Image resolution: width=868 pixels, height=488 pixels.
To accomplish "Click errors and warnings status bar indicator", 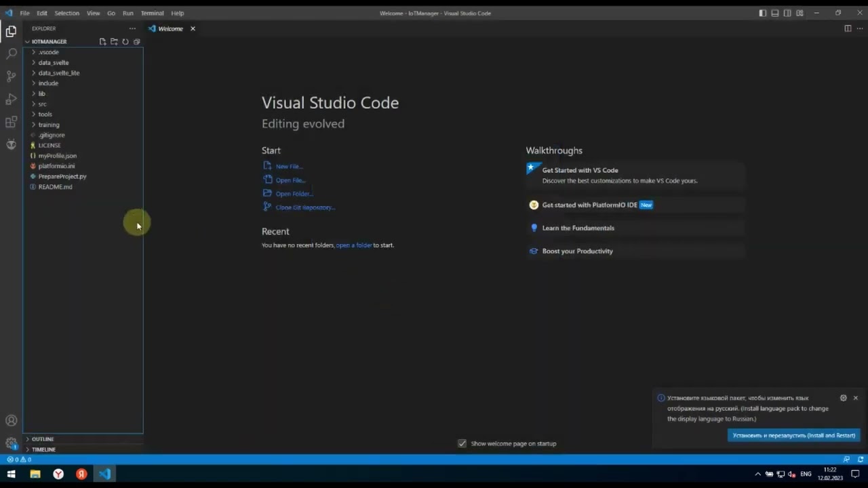I will point(19,460).
